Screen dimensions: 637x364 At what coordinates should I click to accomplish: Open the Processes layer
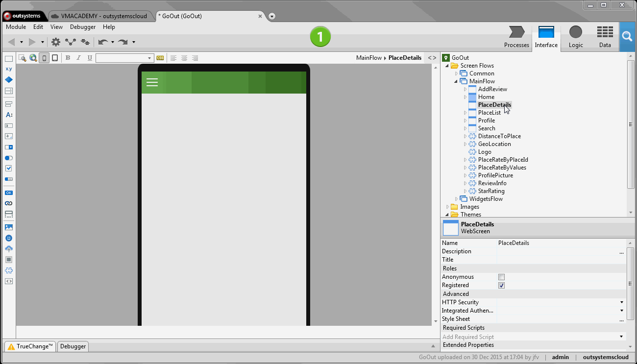[x=516, y=37]
